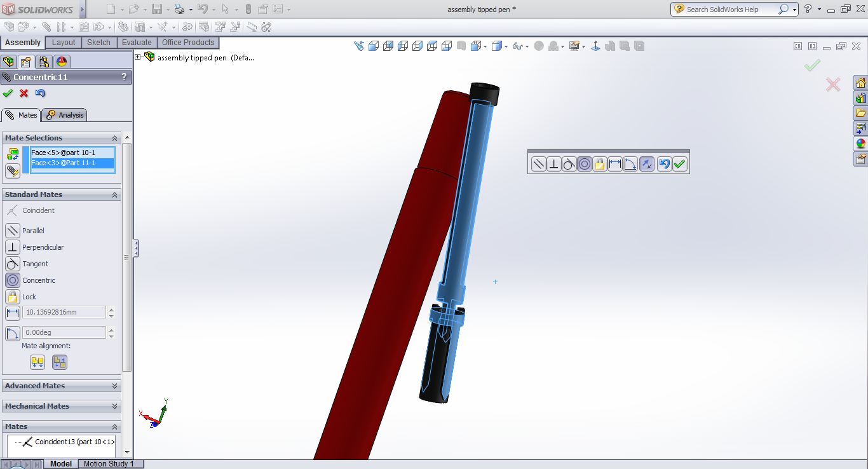
Task: Collapse the Mate Selections section
Action: [115, 138]
